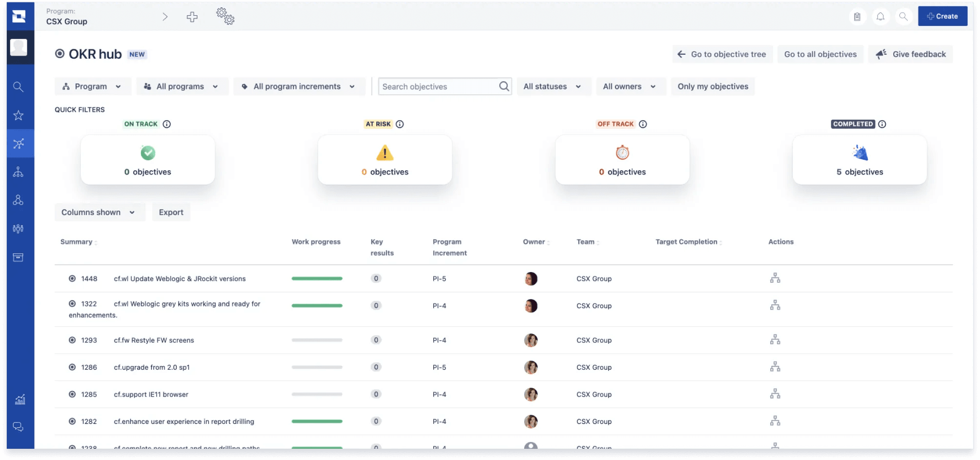Open the Columns shown dropdown

click(x=99, y=212)
